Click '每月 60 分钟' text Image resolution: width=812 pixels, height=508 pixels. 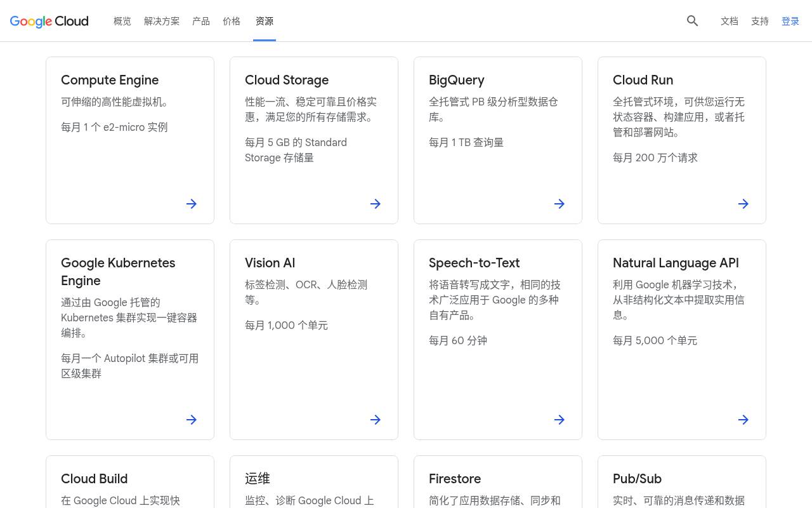[458, 340]
